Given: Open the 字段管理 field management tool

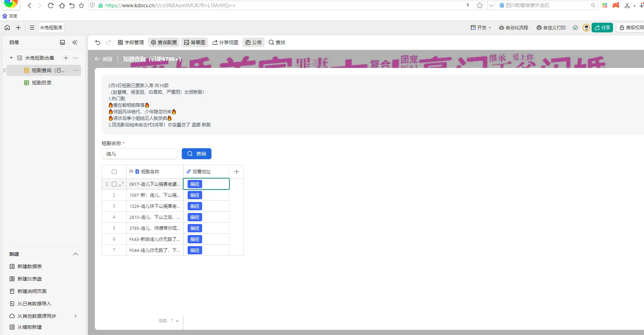Looking at the screenshot, I should 130,42.
